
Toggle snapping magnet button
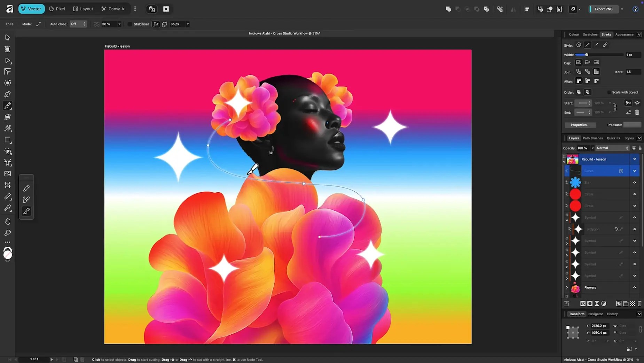pos(573,9)
